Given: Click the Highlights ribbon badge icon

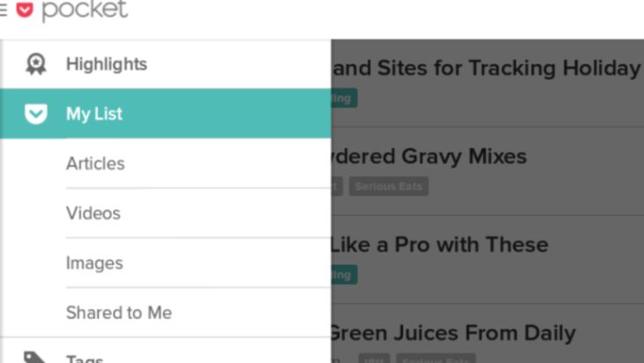Looking at the screenshot, I should pyautogui.click(x=36, y=64).
